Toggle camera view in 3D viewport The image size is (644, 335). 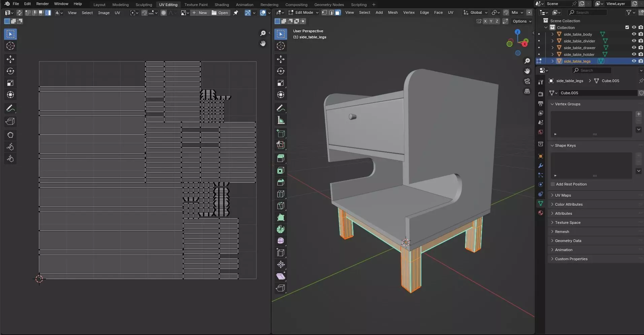527,81
